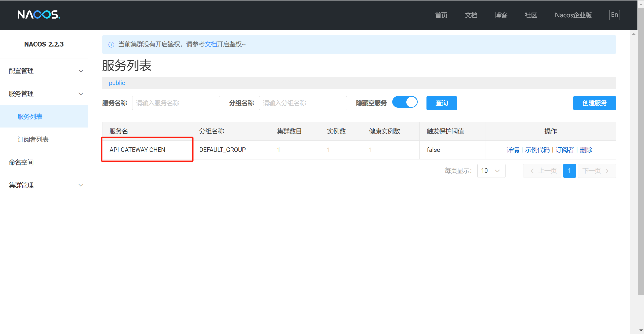644x334 pixels.
Task: Open 详情 for API-GATEWAY-CHEN service
Action: (513, 150)
